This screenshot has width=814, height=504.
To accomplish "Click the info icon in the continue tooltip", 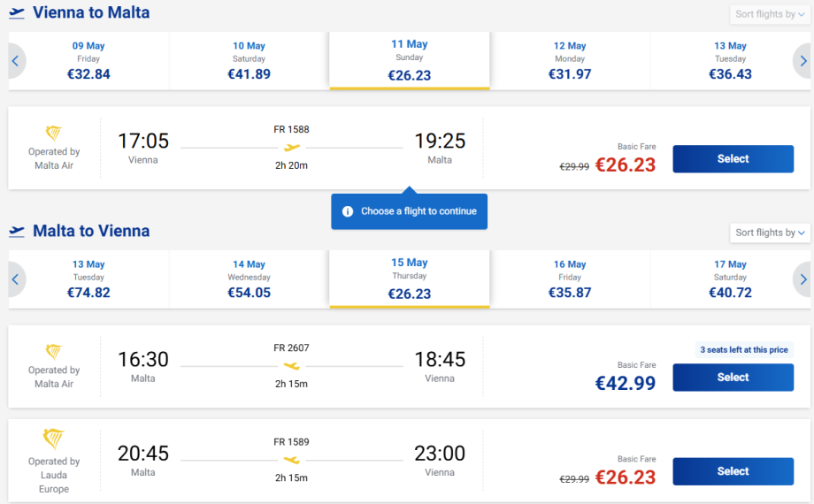I will [x=348, y=211].
